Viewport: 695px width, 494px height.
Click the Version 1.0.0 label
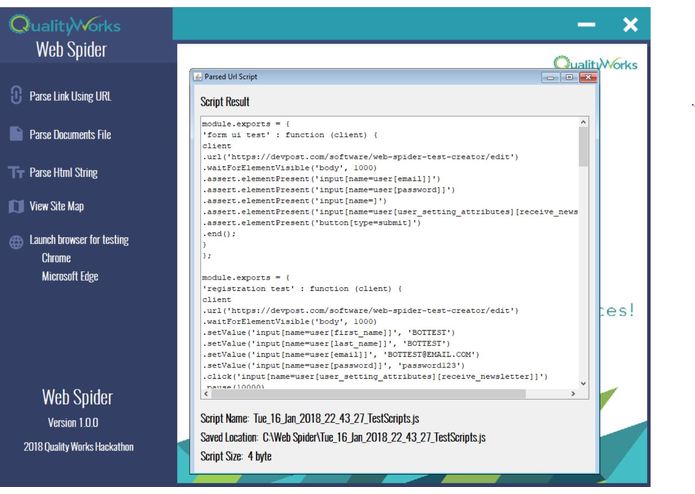73,422
